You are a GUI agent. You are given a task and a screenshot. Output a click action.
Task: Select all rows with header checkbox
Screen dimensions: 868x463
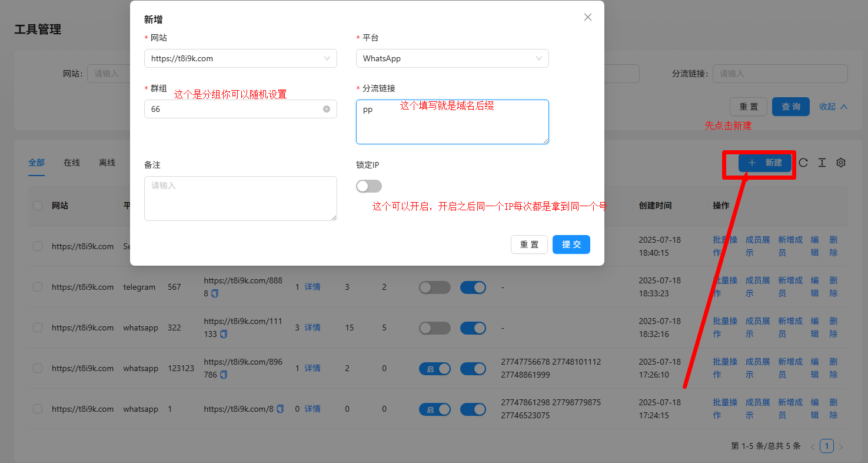(38, 206)
